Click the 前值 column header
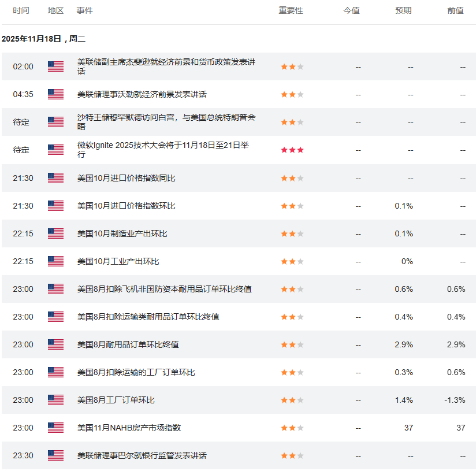The width and height of the screenshot is (476, 471). coord(455,10)
